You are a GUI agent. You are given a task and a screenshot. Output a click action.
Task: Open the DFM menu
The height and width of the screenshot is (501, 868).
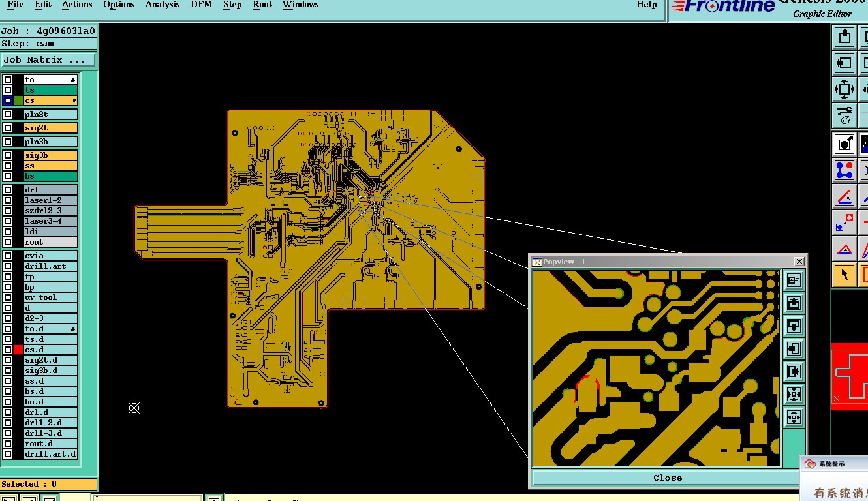click(x=202, y=5)
